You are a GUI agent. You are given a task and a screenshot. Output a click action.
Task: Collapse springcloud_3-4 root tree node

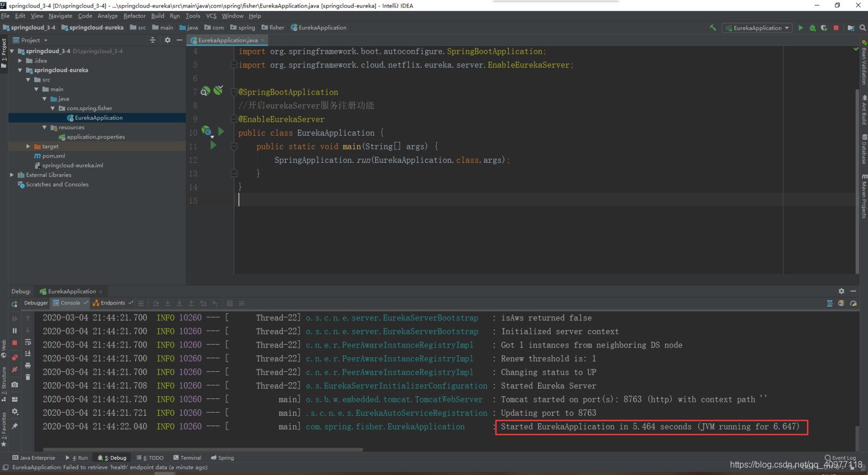[12, 51]
